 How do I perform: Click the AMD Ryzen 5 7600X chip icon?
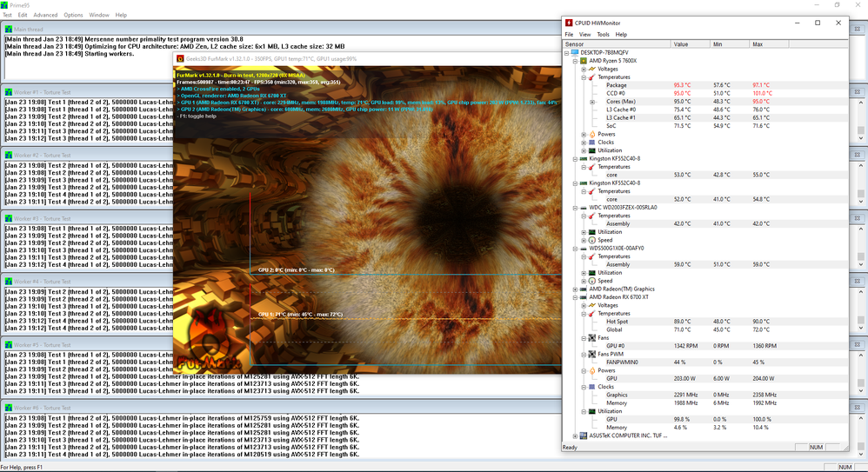584,61
